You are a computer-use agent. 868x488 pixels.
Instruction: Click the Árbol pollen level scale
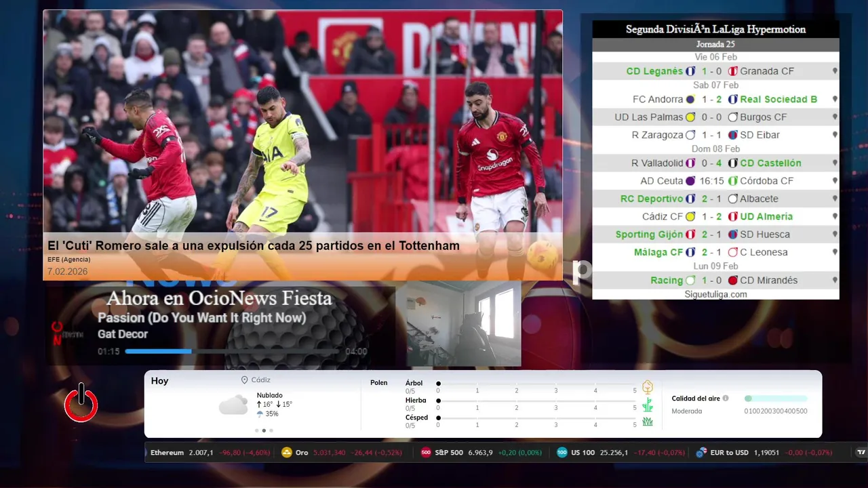[537, 384]
